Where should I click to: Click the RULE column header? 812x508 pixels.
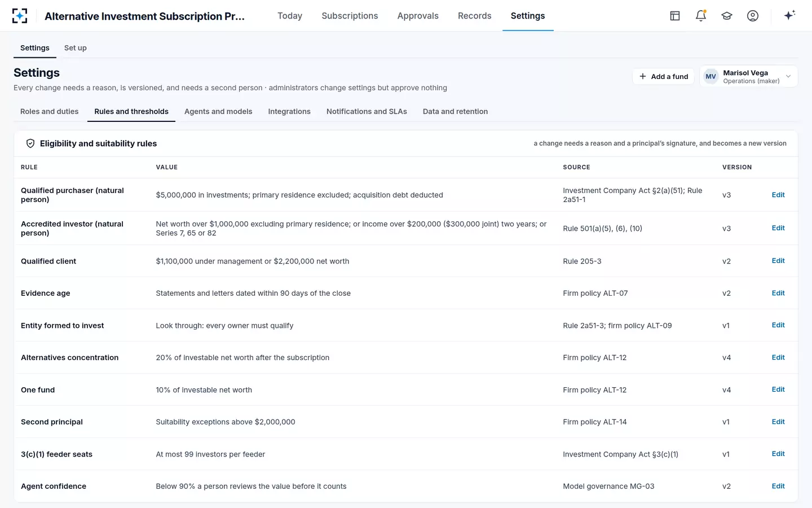[x=29, y=167]
